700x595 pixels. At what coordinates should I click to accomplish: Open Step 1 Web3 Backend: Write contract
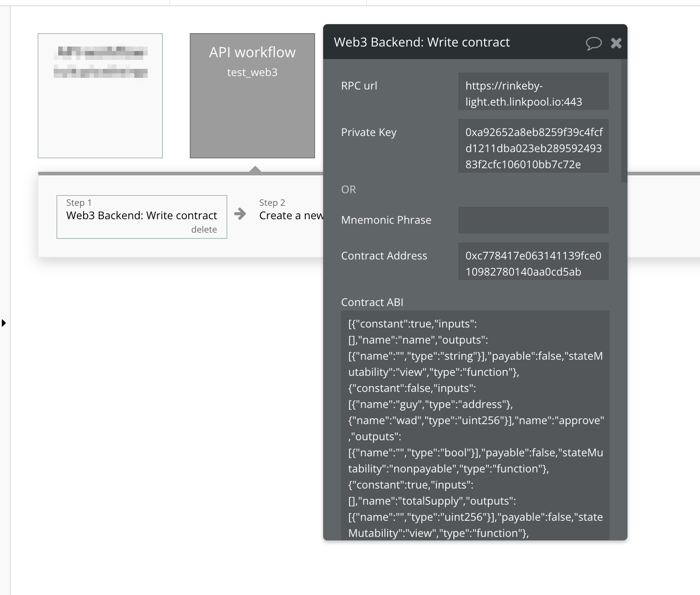point(142,215)
